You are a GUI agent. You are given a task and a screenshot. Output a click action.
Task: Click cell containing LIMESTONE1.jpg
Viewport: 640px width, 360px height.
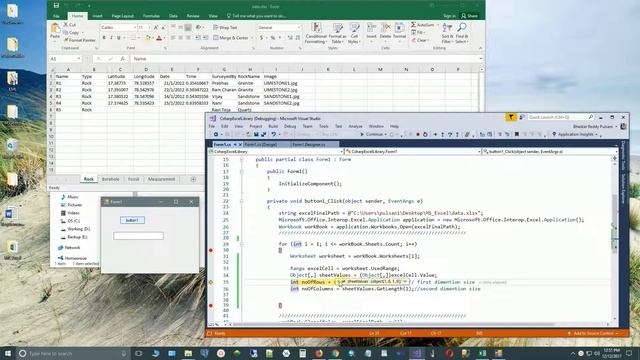pyautogui.click(x=280, y=83)
